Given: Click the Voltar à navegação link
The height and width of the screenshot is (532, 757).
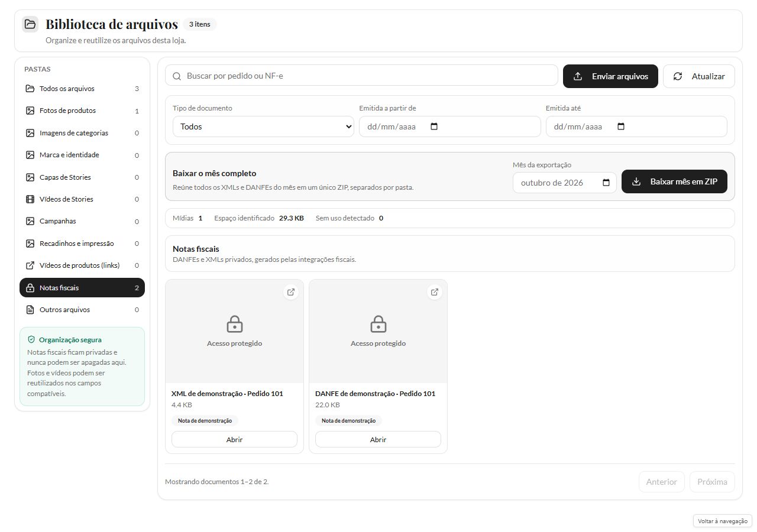Looking at the screenshot, I should click(x=723, y=521).
